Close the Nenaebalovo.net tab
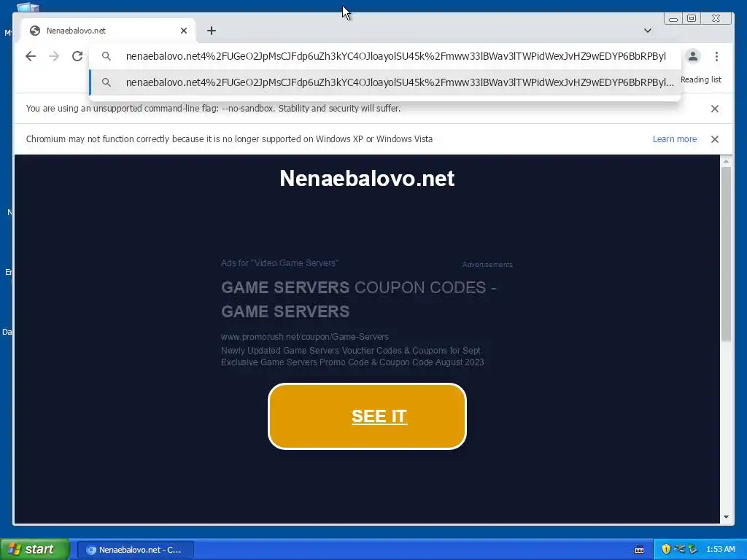 pos(184,31)
